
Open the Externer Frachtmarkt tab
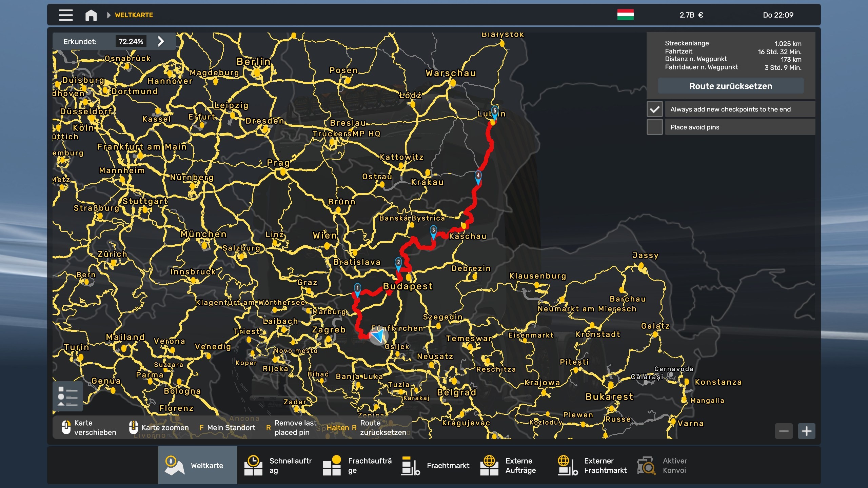click(x=591, y=465)
